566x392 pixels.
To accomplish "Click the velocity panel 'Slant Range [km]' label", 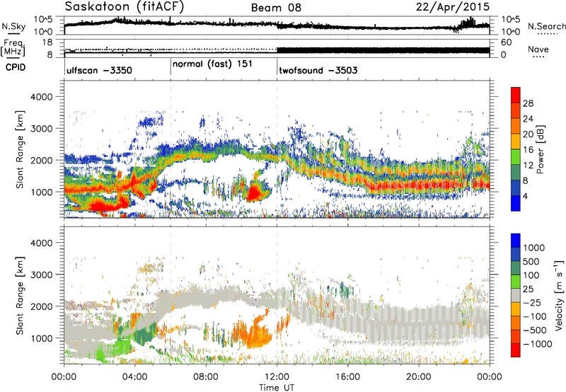I will [x=21, y=295].
